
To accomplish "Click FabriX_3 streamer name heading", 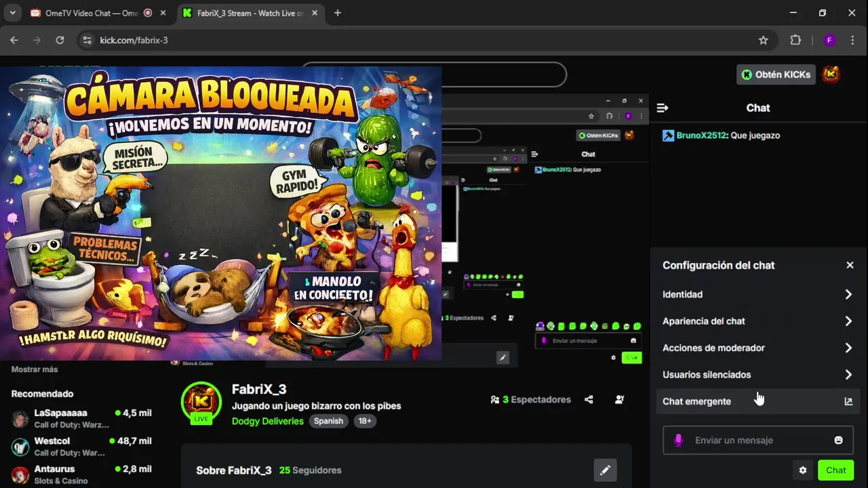I will pyautogui.click(x=259, y=389).
